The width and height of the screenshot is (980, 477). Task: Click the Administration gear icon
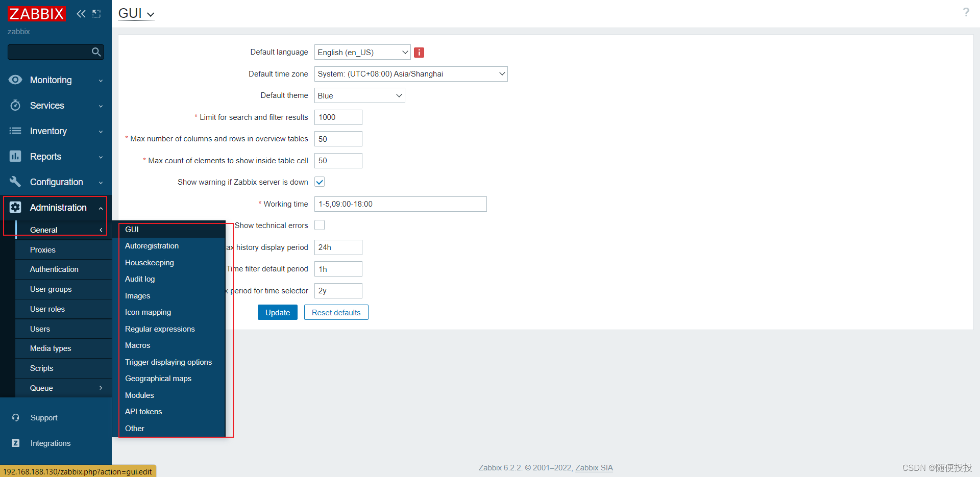point(15,207)
